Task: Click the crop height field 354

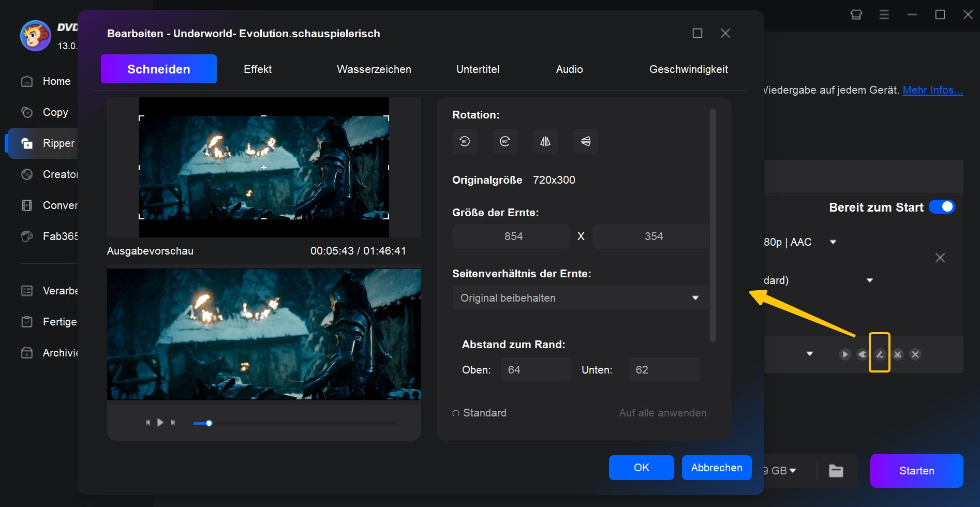Action: (x=651, y=236)
